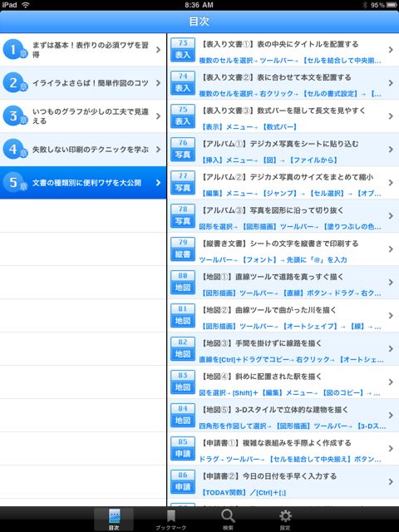Open item 76 デジカメ写真 chevron arrow
This screenshot has height=532, width=399.
(391, 150)
